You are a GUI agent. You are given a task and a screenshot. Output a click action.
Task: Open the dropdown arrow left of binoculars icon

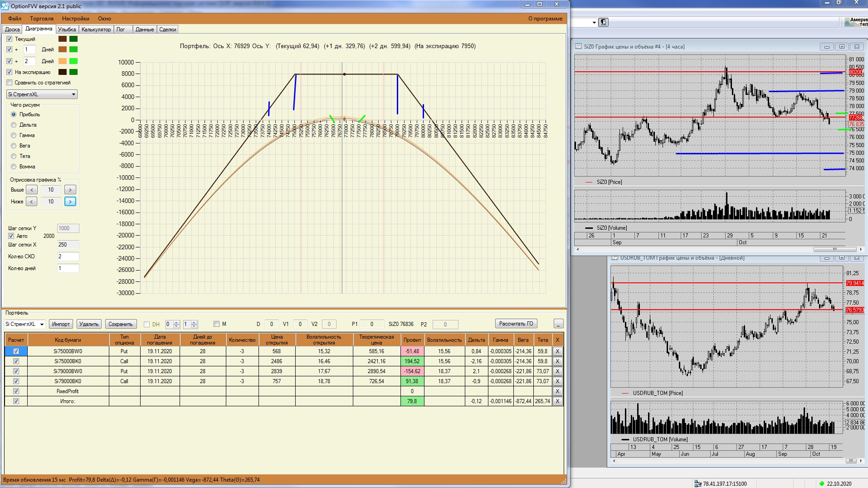[594, 22]
